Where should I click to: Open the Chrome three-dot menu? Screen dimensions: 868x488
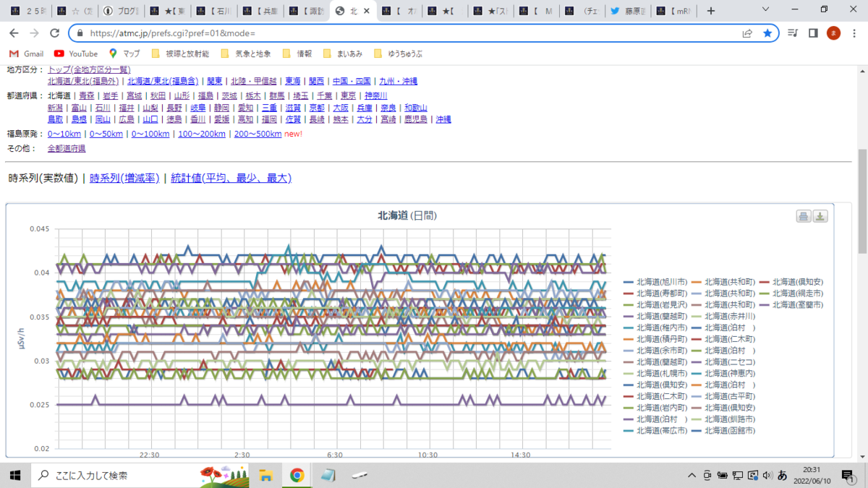854,33
